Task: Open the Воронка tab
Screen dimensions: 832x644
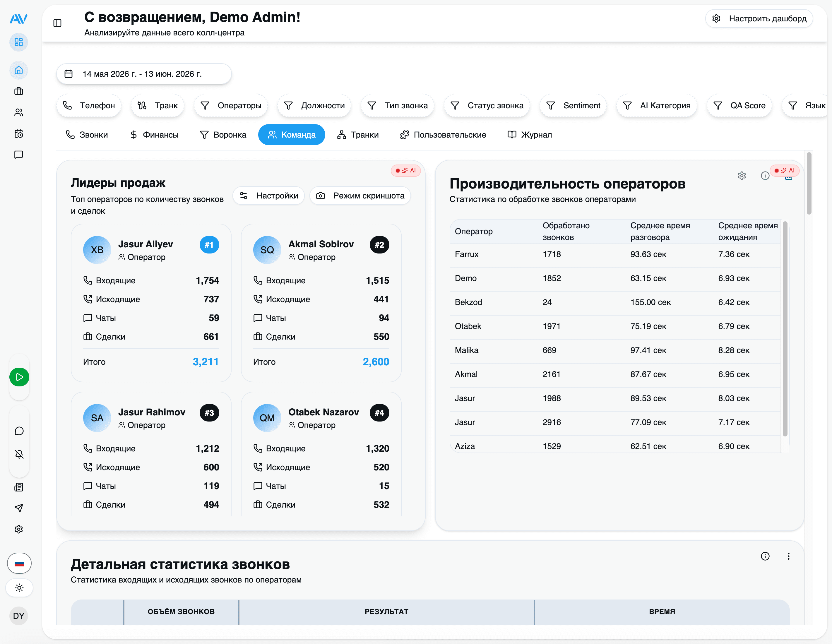Action: pyautogui.click(x=223, y=135)
